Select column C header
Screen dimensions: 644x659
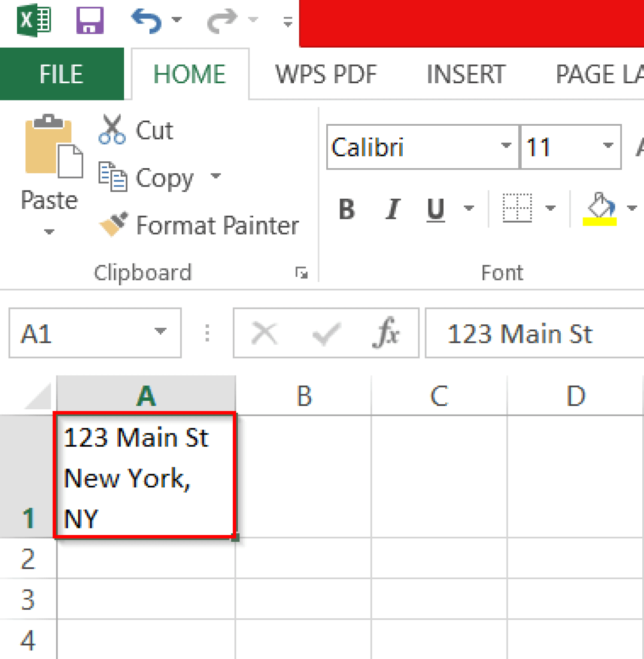coord(439,395)
